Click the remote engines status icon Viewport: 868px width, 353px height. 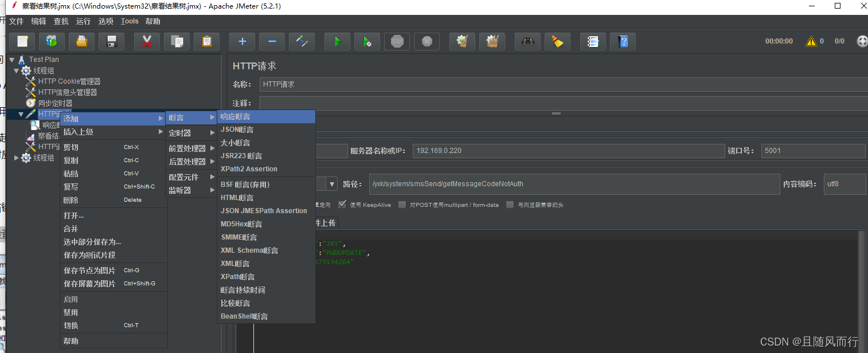click(862, 41)
